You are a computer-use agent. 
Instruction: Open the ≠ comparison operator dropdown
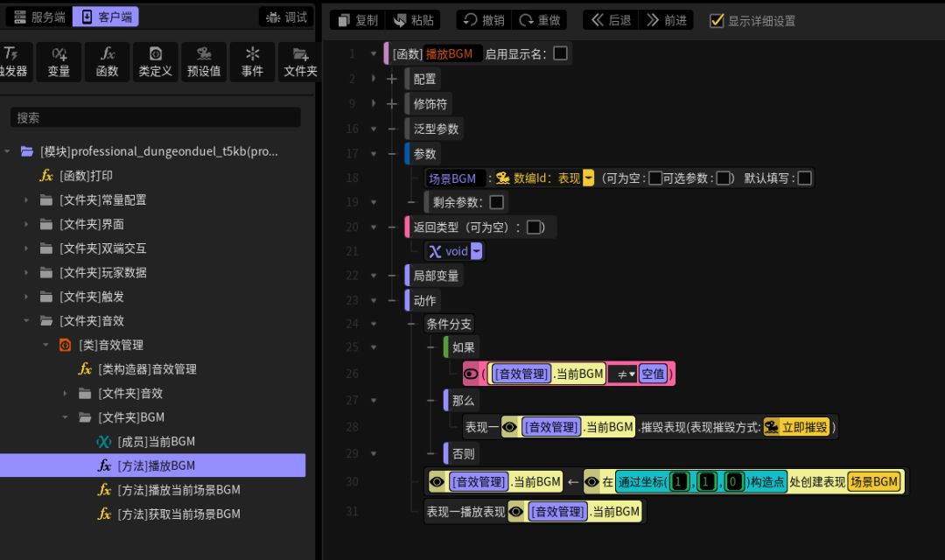pyautogui.click(x=622, y=374)
